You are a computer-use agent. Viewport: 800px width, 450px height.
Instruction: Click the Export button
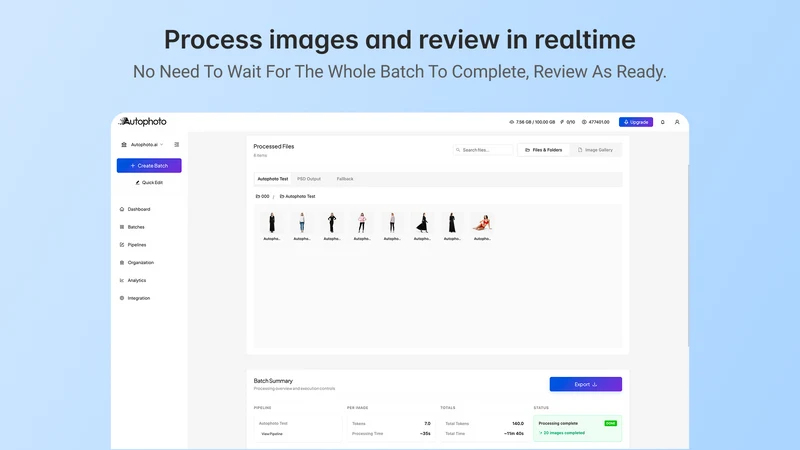point(586,384)
